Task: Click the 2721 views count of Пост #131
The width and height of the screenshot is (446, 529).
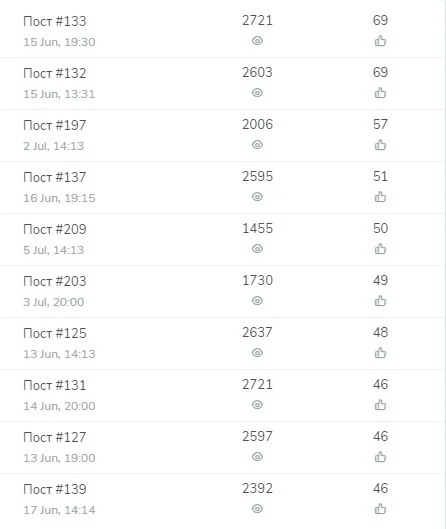Action: (x=257, y=384)
